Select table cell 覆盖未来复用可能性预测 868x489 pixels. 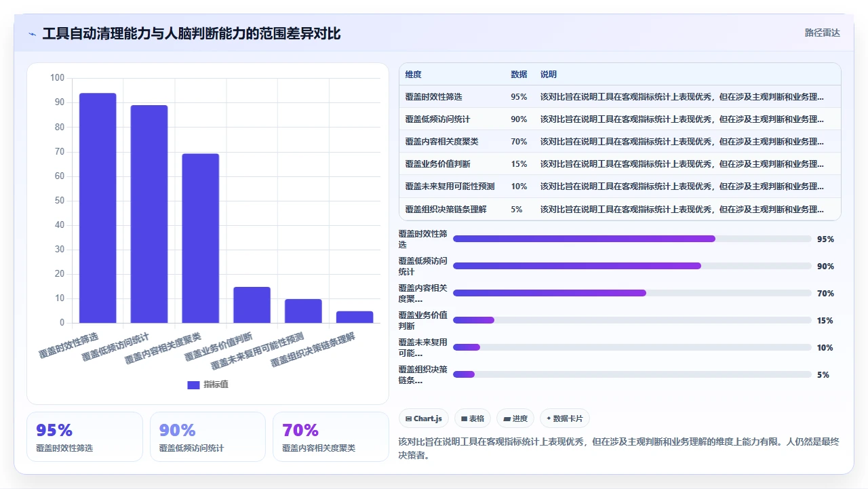click(x=450, y=187)
